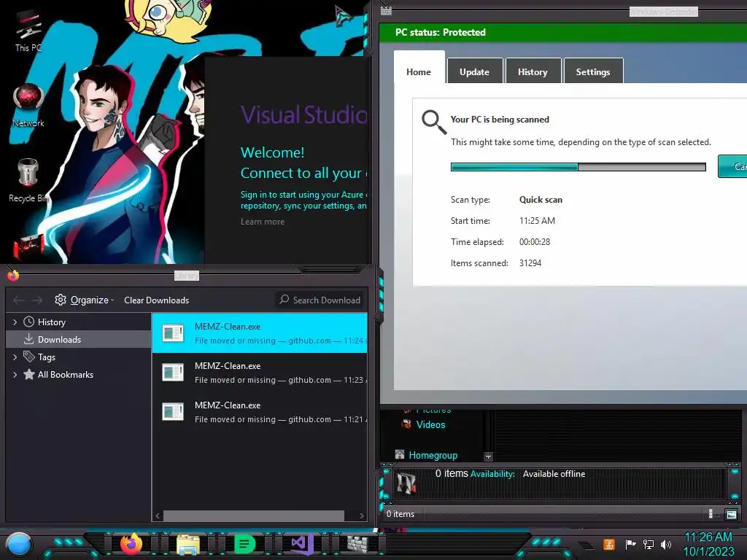This screenshot has width=747, height=560.
Task: Click the Quick scan type value
Action: click(x=541, y=200)
